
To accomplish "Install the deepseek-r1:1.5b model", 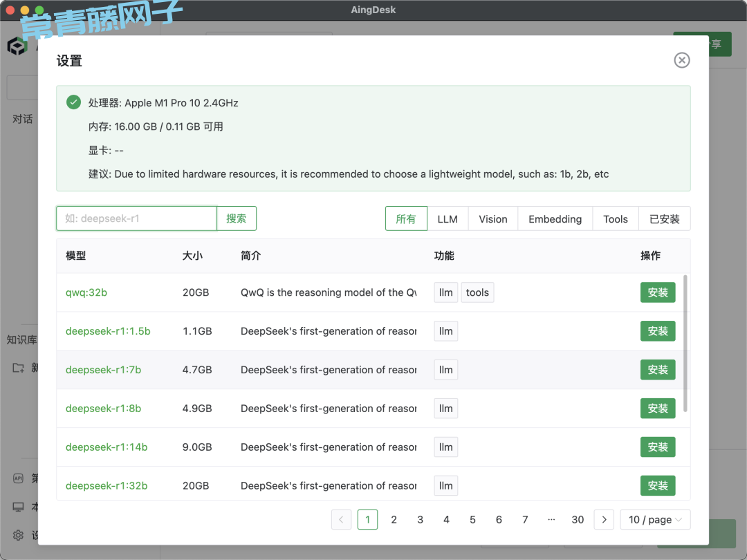I will pos(658,331).
